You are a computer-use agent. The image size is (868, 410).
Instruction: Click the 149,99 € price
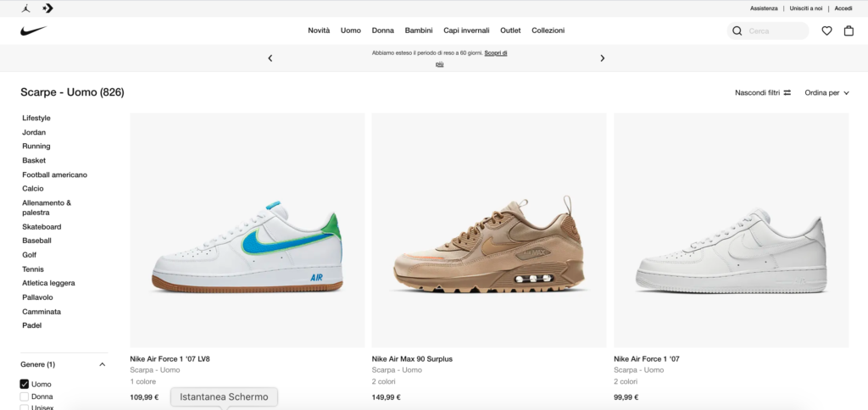[x=387, y=397]
